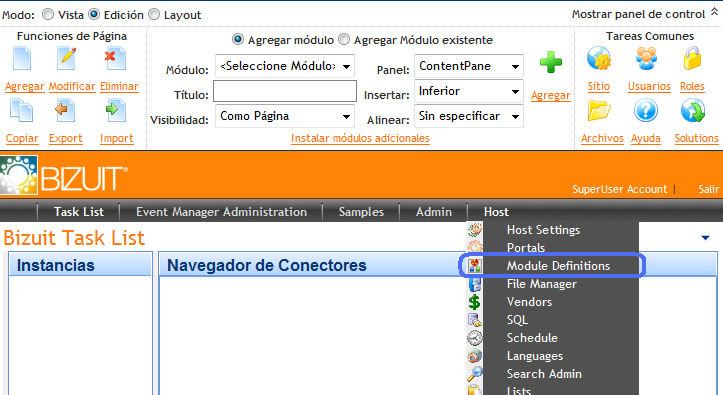
Task: Click the Copiar pages icon
Action: pos(21,111)
